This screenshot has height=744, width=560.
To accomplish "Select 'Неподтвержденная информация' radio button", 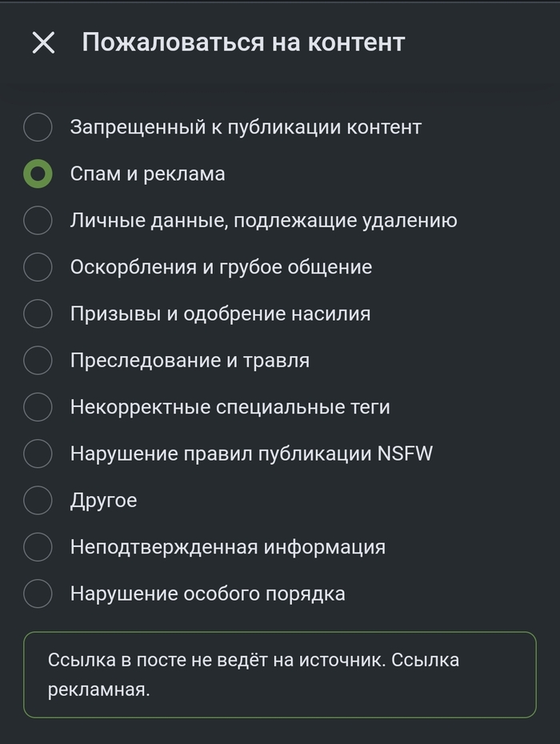I will click(x=38, y=547).
